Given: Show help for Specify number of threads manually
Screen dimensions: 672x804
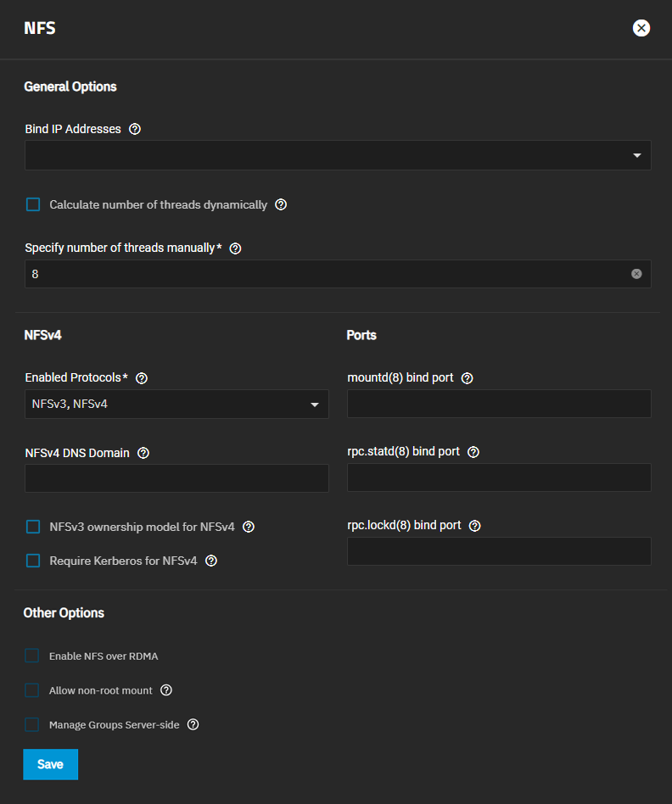Looking at the screenshot, I should tap(236, 248).
